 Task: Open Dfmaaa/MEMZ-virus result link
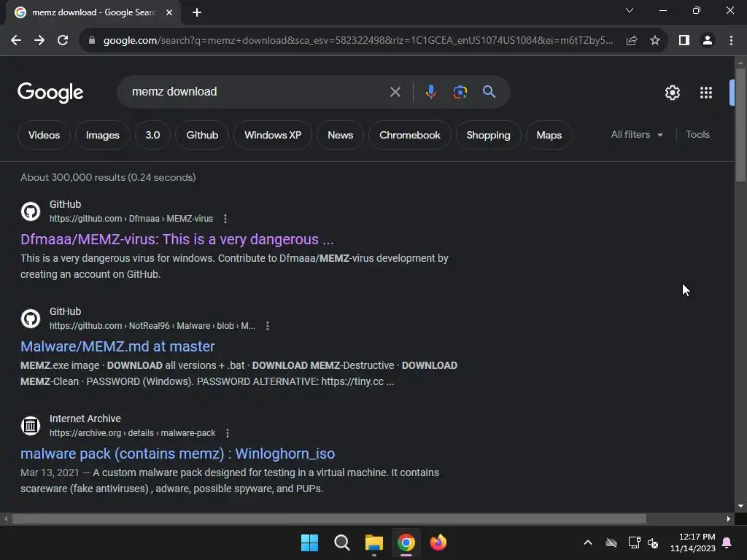point(177,239)
